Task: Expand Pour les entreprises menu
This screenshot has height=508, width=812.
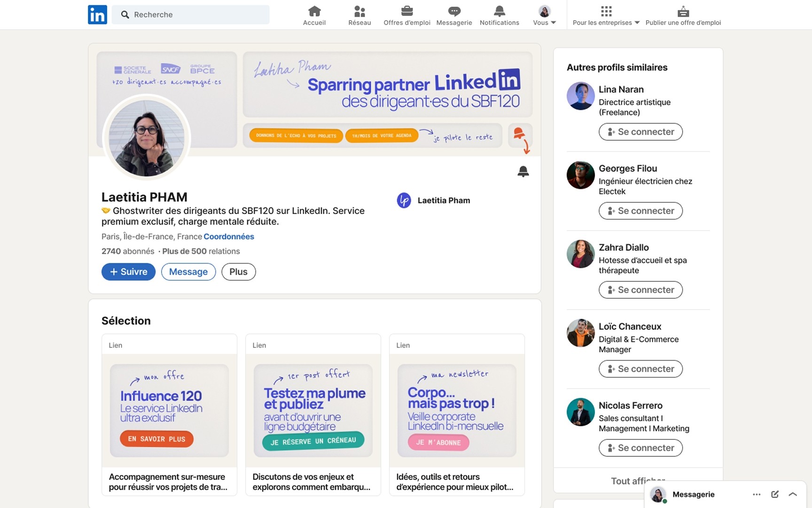Action: [606, 15]
